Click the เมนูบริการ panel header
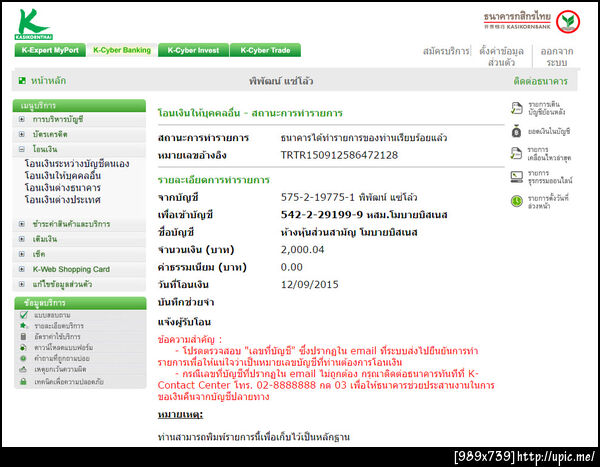The image size is (600, 467). coord(79,105)
